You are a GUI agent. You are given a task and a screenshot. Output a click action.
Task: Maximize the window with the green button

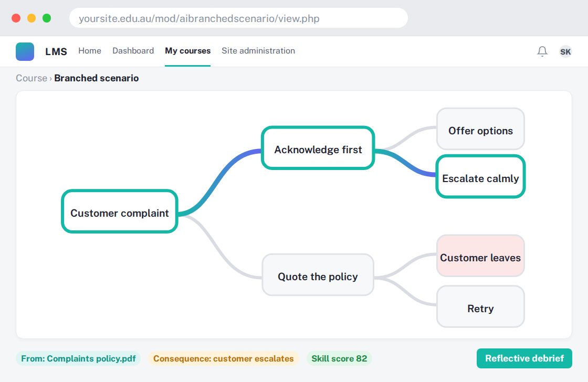coord(47,18)
